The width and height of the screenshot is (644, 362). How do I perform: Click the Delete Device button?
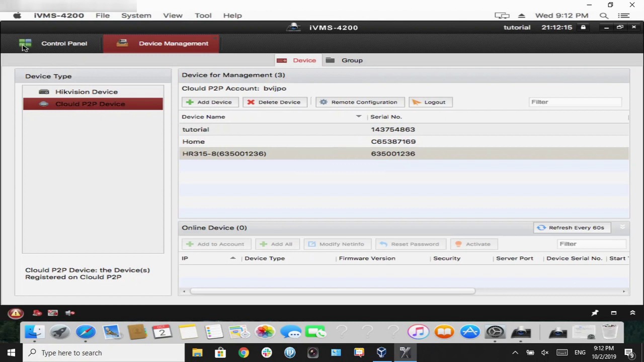pos(275,102)
